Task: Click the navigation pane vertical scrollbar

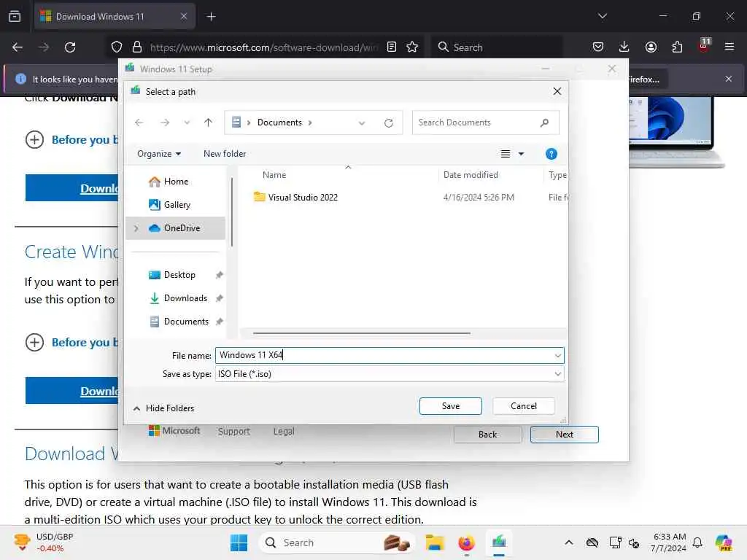Action: (232, 212)
